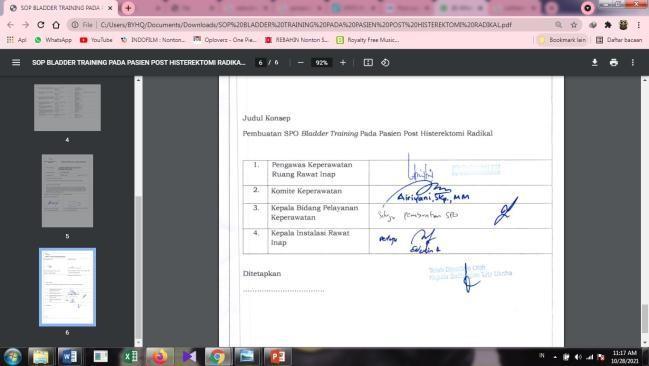The height and width of the screenshot is (366, 649).
Task: Open PowerPoint from the taskbar
Action: [277, 356]
